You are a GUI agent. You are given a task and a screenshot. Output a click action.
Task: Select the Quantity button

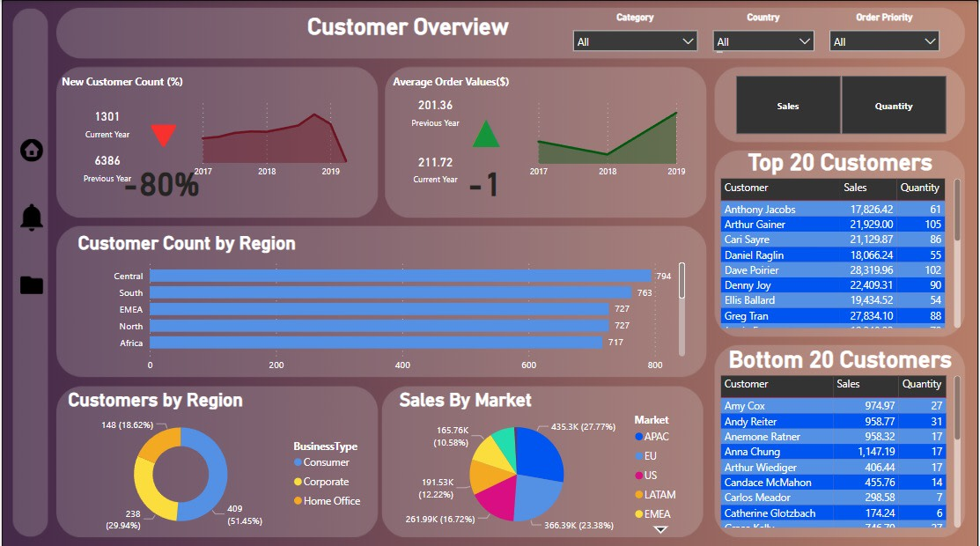(894, 106)
